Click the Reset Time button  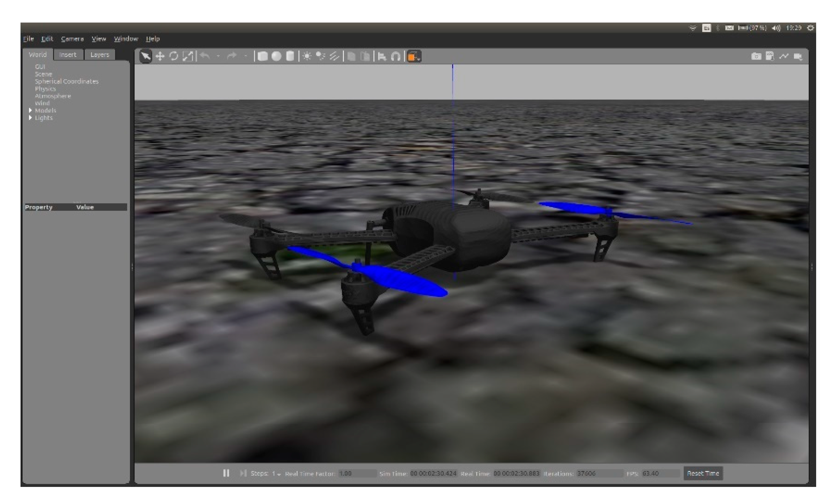[x=703, y=473]
